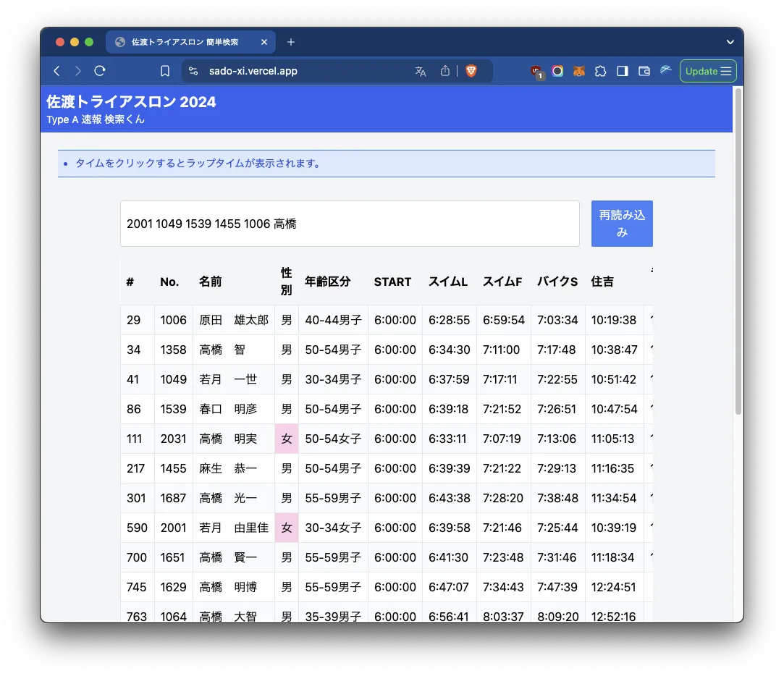
Task: Expand the tab search chevron
Action: pyautogui.click(x=730, y=42)
